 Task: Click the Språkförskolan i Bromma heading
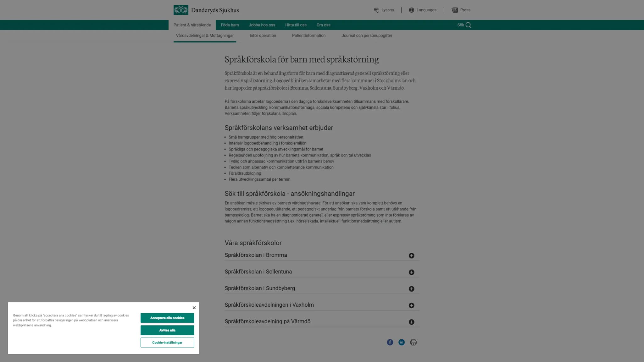point(256,255)
